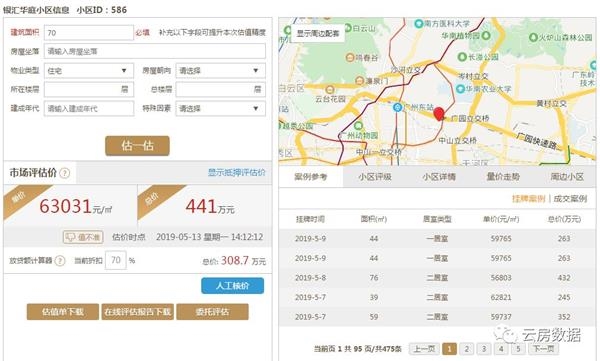Image resolution: width=600 pixels, height=361 pixels.
Task: Click the 居室类型 column header
Action: [x=437, y=219]
